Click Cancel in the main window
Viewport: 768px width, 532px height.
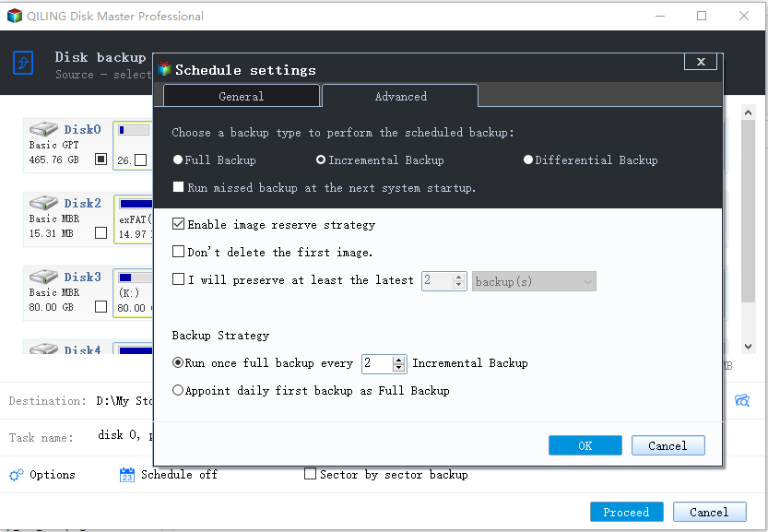click(x=710, y=512)
